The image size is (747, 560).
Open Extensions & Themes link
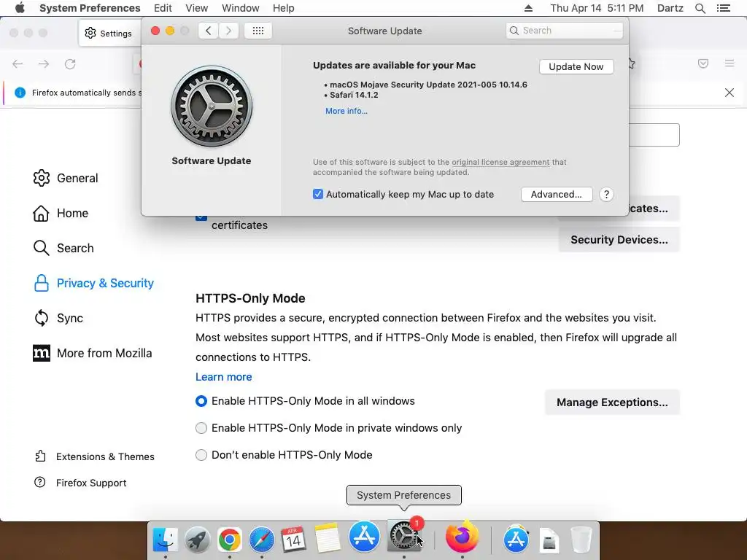(x=94, y=456)
